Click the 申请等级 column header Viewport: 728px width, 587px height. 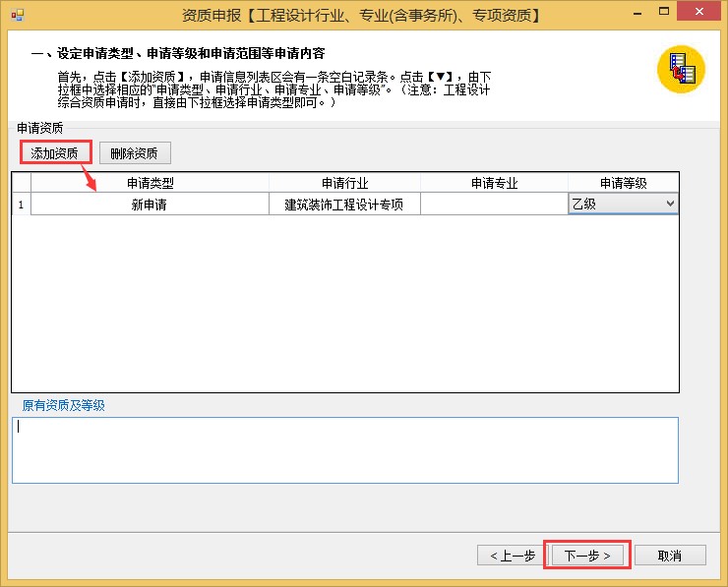622,183
